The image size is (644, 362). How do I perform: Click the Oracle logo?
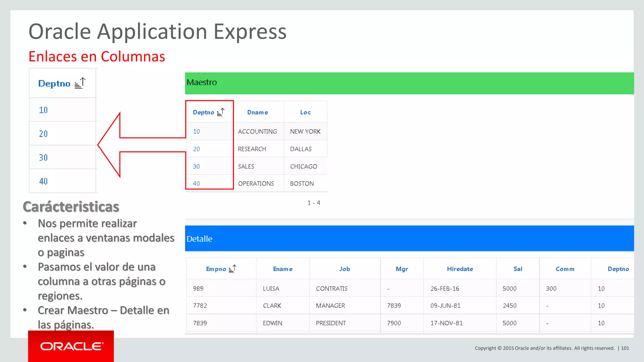[x=71, y=346]
